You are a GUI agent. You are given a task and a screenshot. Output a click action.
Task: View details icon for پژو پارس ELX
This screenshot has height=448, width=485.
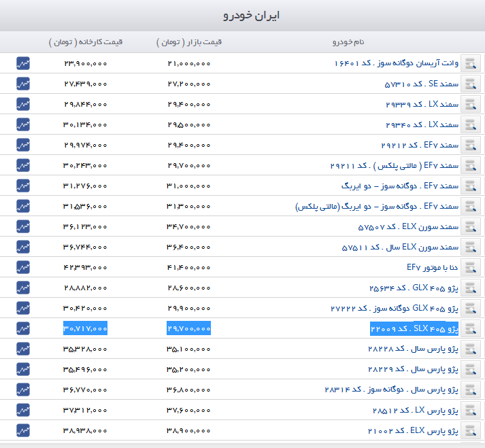point(471,430)
